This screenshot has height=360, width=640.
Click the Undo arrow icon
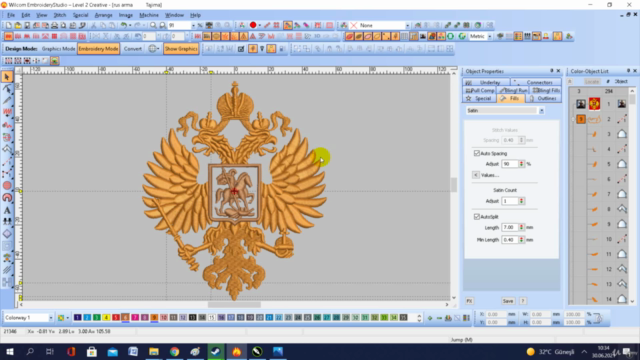point(124,25)
